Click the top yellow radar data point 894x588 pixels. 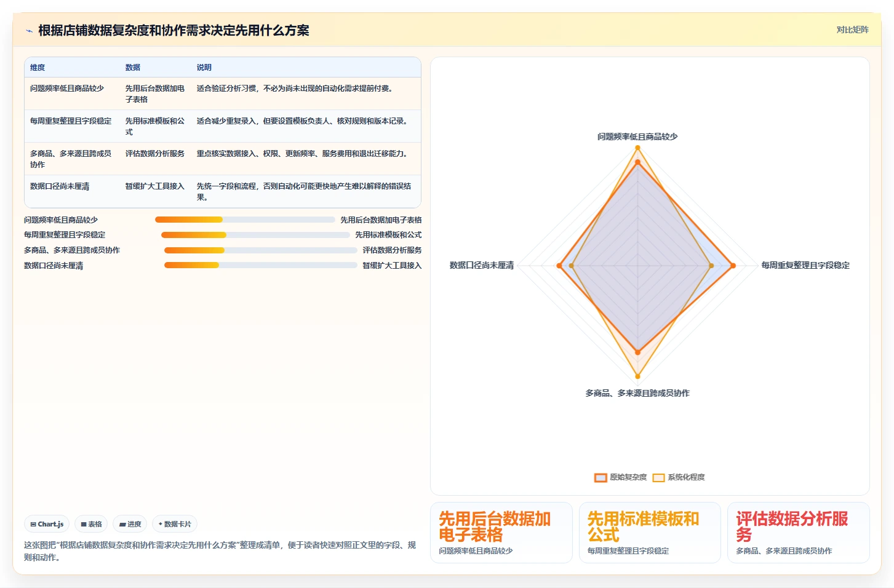click(637, 148)
